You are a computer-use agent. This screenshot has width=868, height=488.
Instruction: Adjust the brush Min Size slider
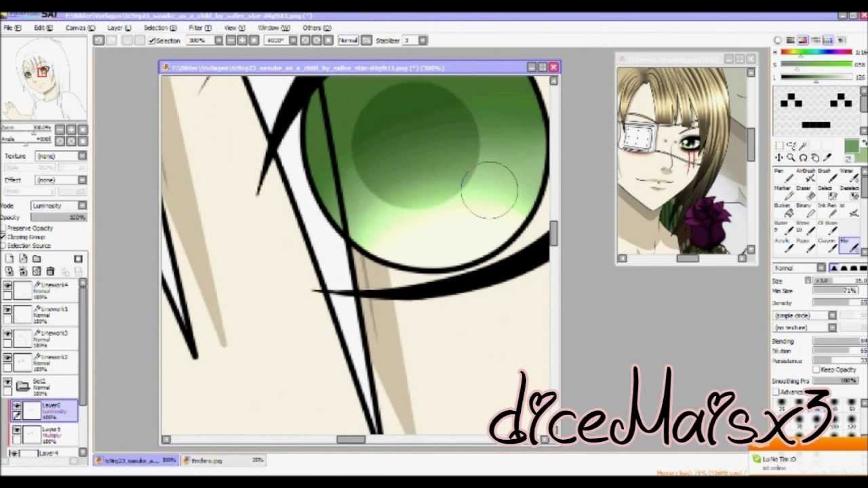(x=836, y=291)
